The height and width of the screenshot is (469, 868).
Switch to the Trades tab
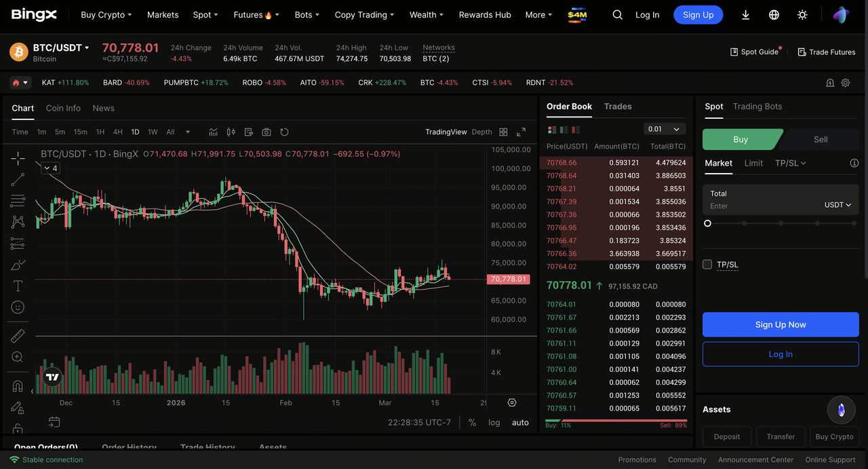click(x=617, y=107)
